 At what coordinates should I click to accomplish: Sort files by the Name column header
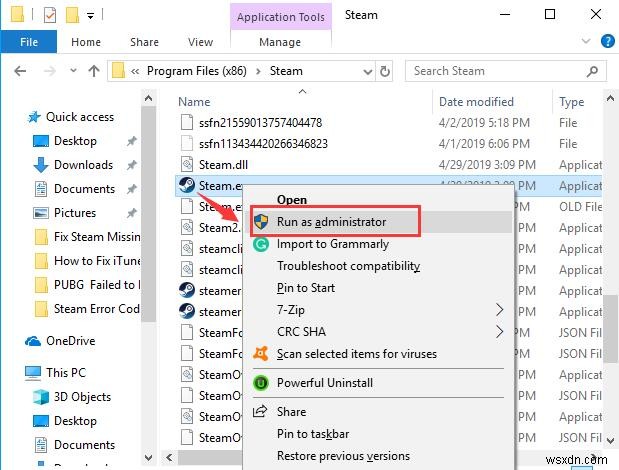click(x=194, y=102)
